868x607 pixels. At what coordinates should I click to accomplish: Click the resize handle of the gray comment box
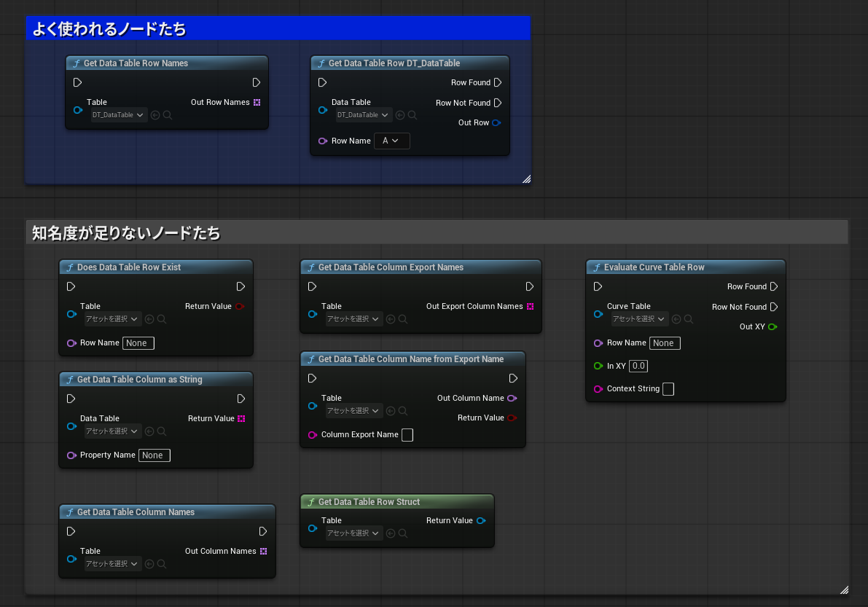[x=844, y=590]
